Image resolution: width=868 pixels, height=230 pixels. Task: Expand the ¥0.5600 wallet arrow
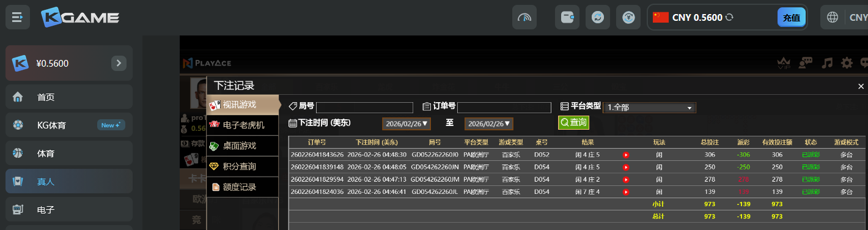pos(119,63)
